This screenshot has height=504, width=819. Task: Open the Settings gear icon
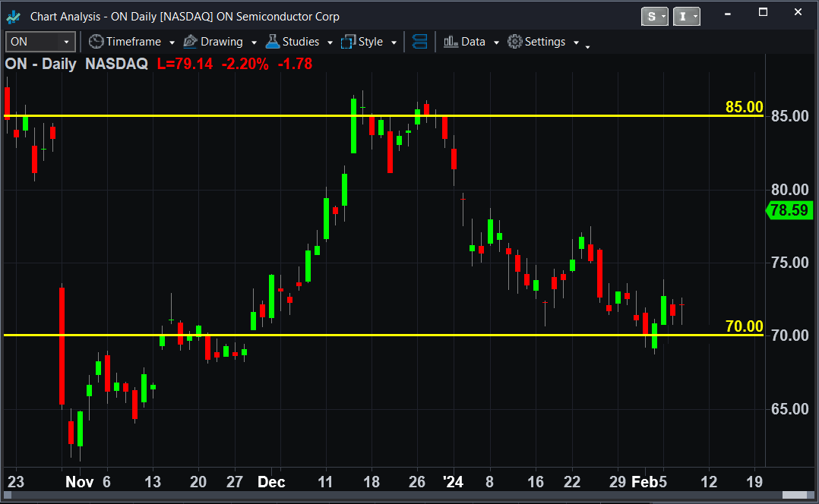point(514,41)
